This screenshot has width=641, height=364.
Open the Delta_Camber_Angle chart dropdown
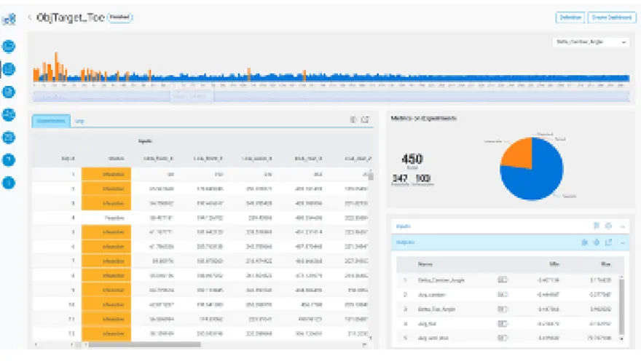(590, 43)
